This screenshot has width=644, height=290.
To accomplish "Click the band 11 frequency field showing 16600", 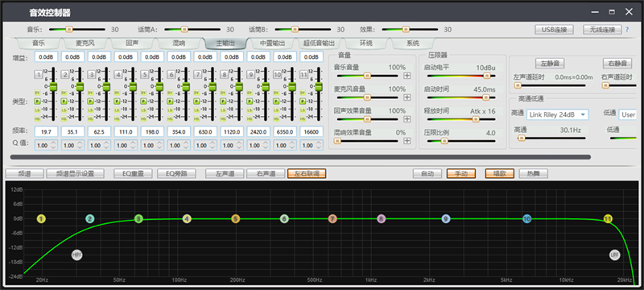I will pos(312,132).
